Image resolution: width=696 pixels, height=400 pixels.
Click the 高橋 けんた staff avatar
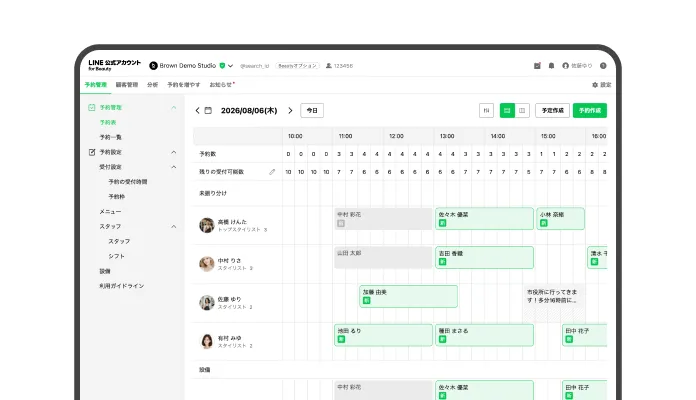coord(207,225)
